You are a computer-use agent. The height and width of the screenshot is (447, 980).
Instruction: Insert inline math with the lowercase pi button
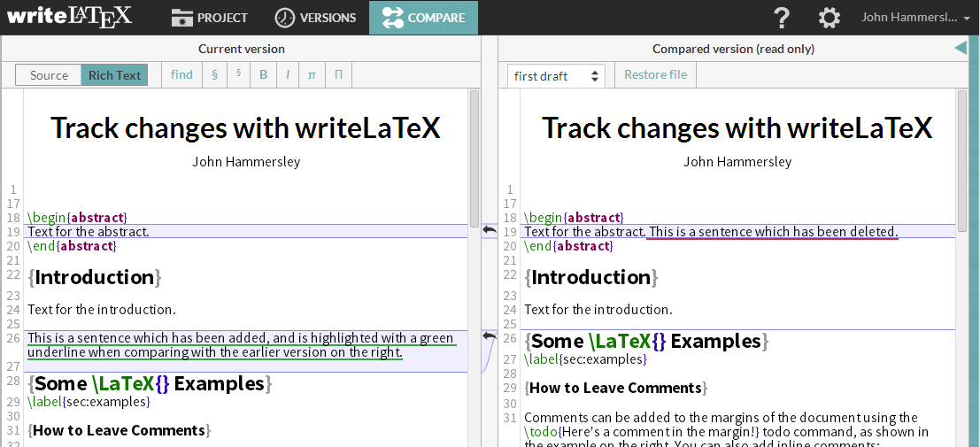pyautogui.click(x=312, y=75)
